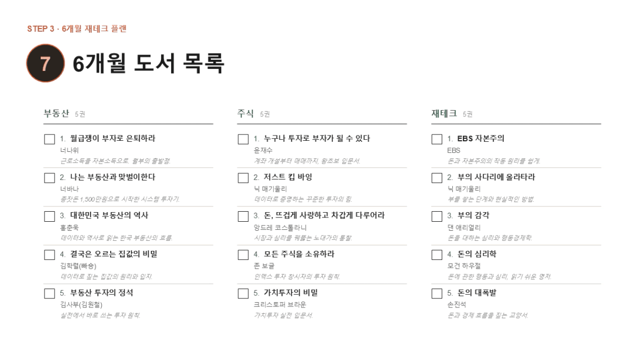Click the 재테크 section heading
The height and width of the screenshot is (362, 644).
[x=444, y=114]
